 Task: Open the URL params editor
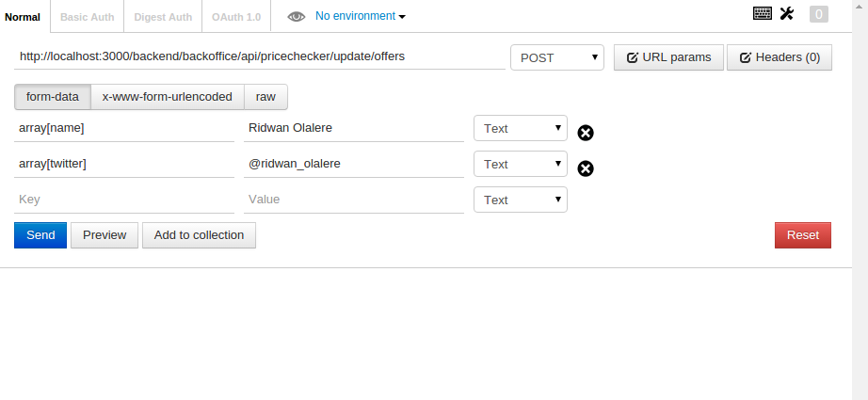click(668, 57)
